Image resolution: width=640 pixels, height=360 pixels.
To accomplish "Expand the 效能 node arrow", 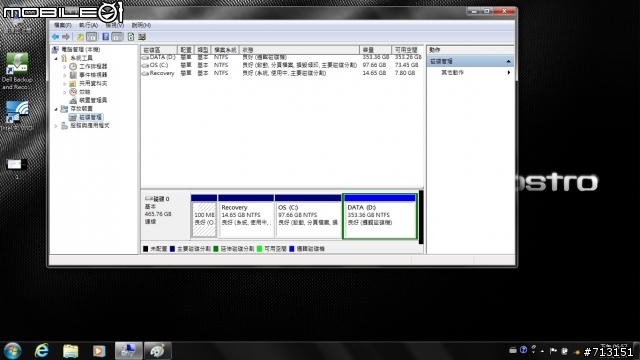I will tap(65, 92).
